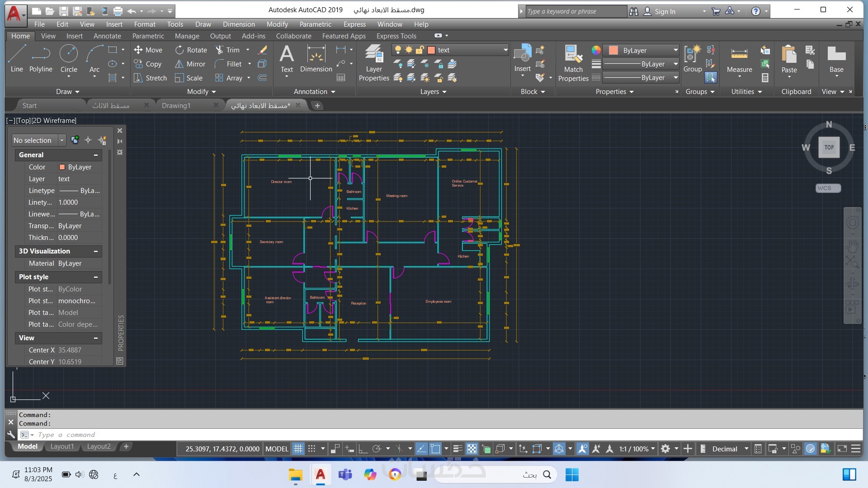
Task: Open the current layer dropdown
Action: (x=505, y=50)
